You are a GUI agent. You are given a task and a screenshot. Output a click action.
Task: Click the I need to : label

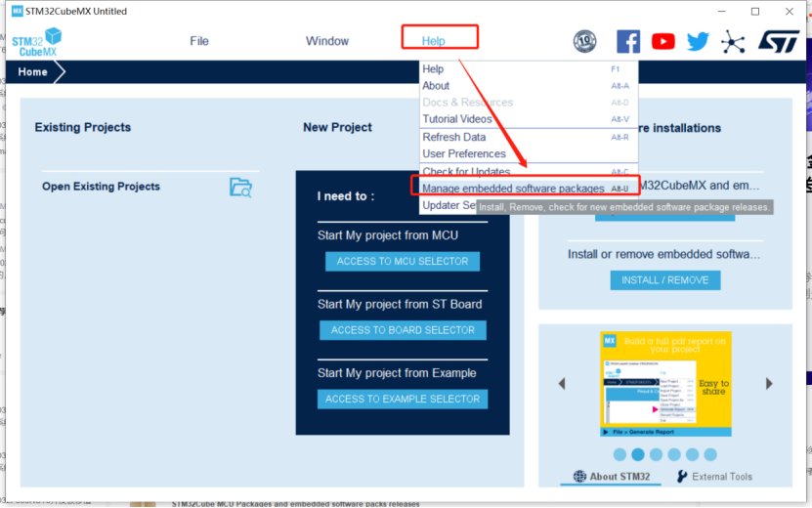[346, 196]
